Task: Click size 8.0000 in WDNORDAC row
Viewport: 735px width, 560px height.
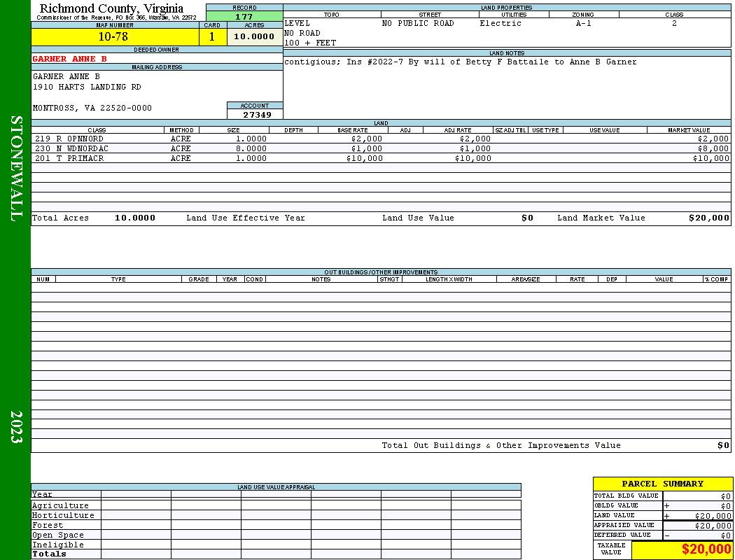Action: (x=251, y=148)
